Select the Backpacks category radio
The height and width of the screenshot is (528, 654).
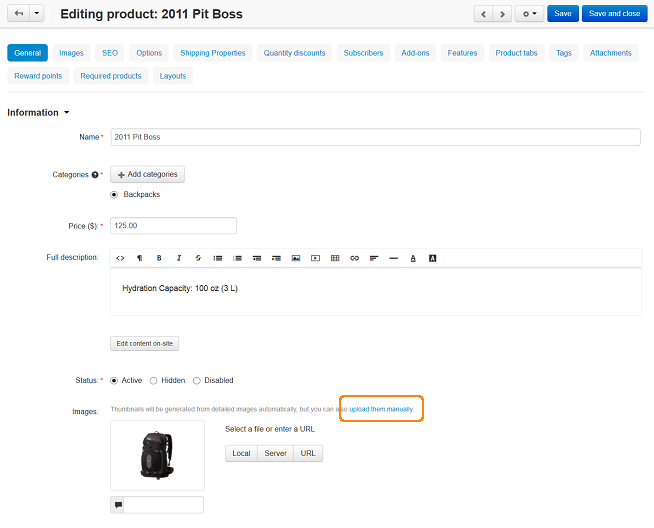(x=114, y=195)
